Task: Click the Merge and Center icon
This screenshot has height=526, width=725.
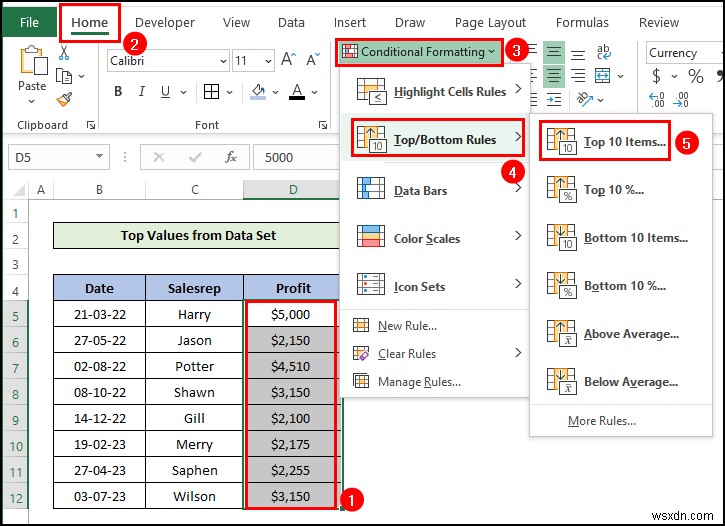Action: (x=602, y=75)
